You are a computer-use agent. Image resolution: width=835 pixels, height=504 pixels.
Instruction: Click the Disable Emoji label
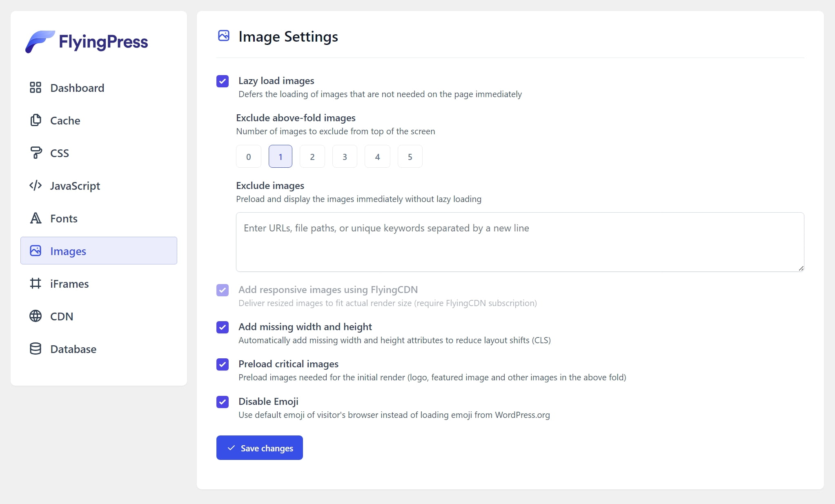point(268,402)
